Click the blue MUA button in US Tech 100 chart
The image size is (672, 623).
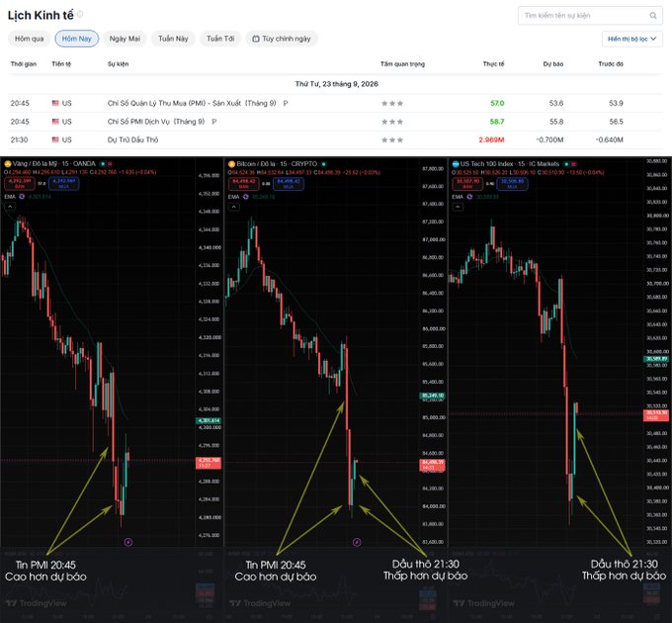pyautogui.click(x=512, y=184)
